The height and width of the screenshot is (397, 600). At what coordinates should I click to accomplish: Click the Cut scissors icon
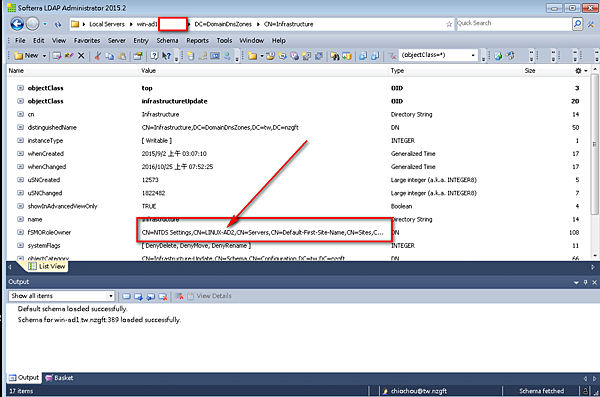[98, 56]
